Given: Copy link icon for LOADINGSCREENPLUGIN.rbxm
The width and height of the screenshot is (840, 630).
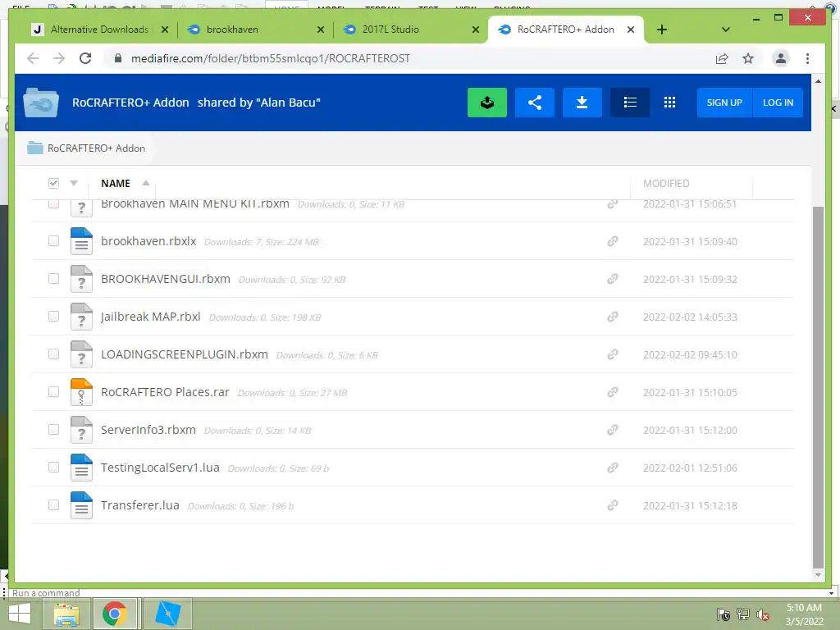Looking at the screenshot, I should coord(612,354).
